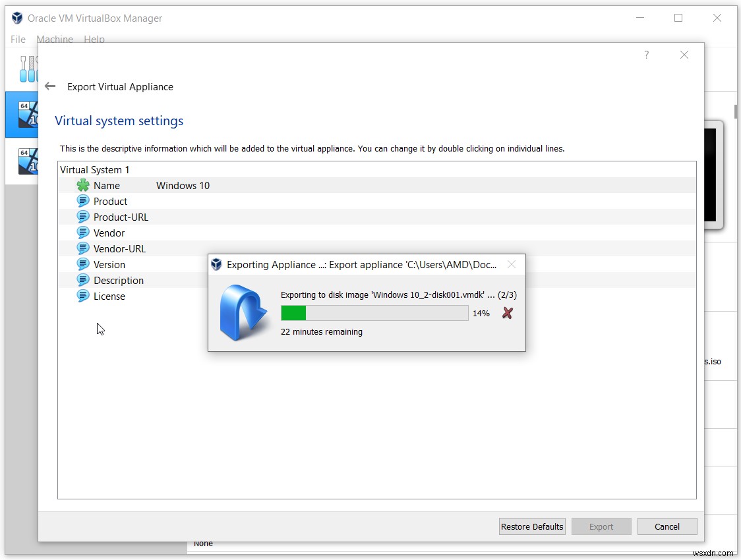
Task: Open the File menu
Action: click(18, 40)
